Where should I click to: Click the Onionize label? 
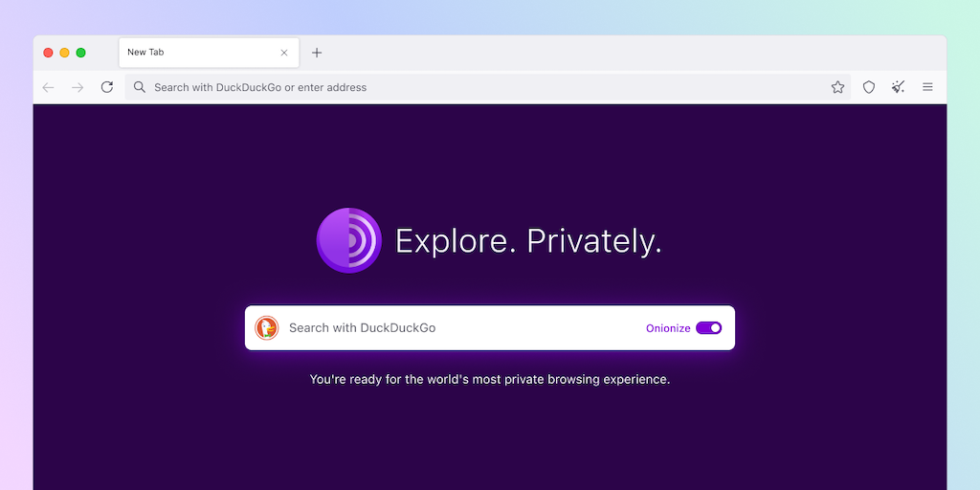click(668, 328)
